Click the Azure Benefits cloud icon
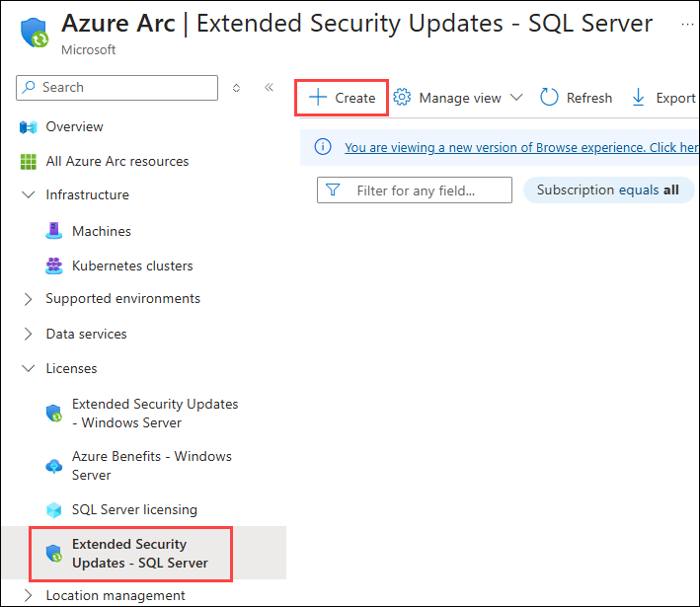The width and height of the screenshot is (700, 607). (54, 466)
